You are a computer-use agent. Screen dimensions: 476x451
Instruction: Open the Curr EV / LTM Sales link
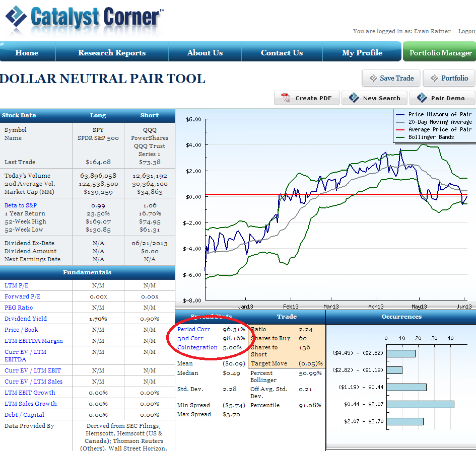coord(33,382)
